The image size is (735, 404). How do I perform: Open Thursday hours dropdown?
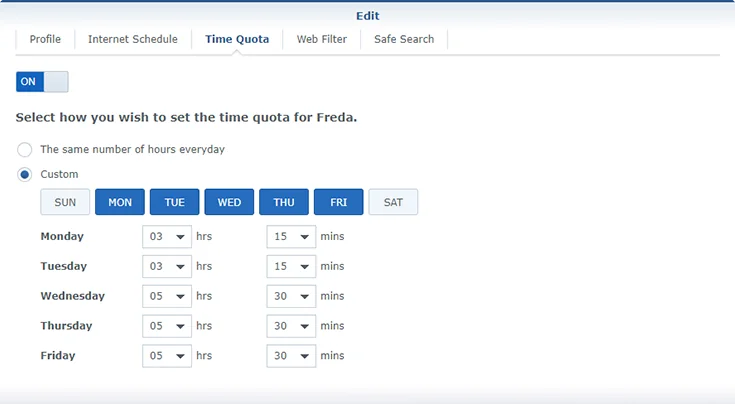click(x=167, y=326)
